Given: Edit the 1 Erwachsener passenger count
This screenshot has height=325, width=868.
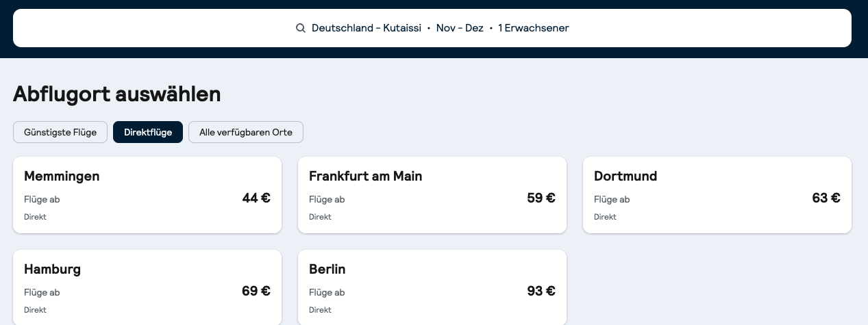Looking at the screenshot, I should click(533, 28).
